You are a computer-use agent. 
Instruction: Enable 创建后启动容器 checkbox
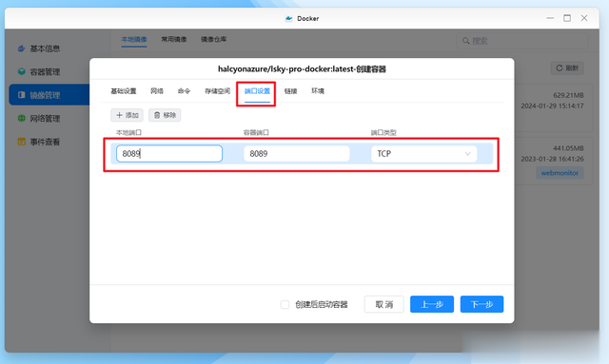point(285,304)
